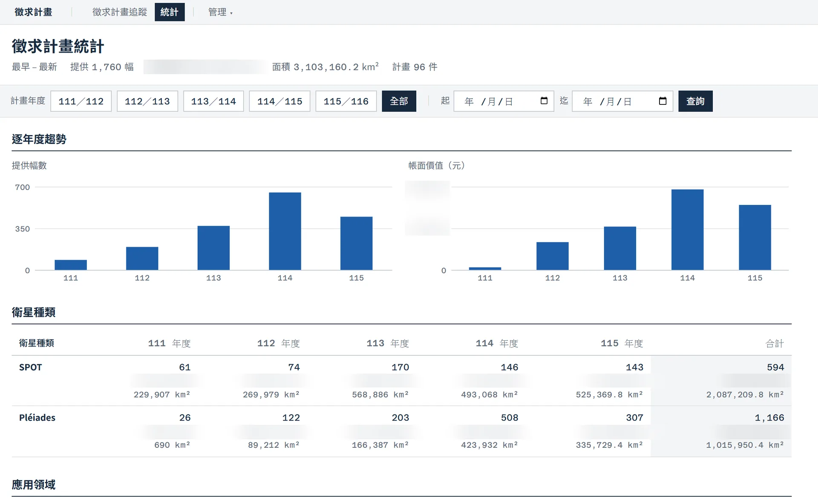Open the 徵求計畫 home link
Image resolution: width=818 pixels, height=504 pixels.
[34, 12]
